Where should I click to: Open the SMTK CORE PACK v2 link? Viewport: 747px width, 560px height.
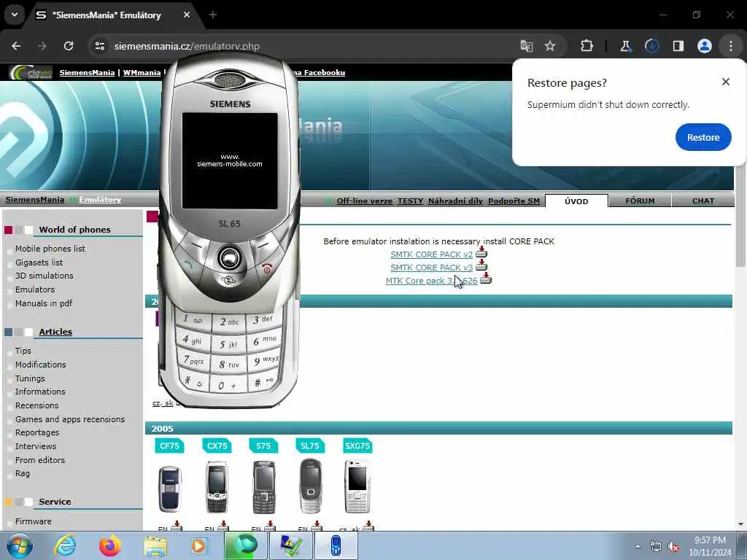tap(432, 254)
